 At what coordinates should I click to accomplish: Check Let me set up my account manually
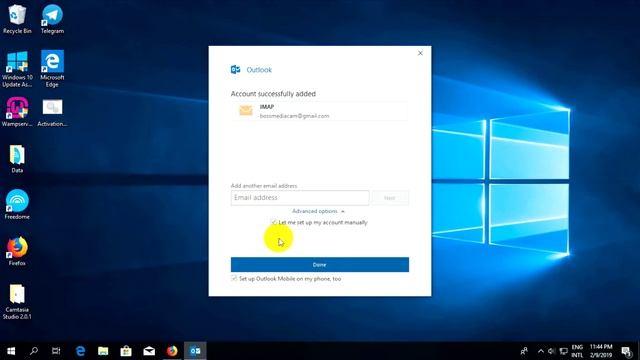pyautogui.click(x=274, y=222)
